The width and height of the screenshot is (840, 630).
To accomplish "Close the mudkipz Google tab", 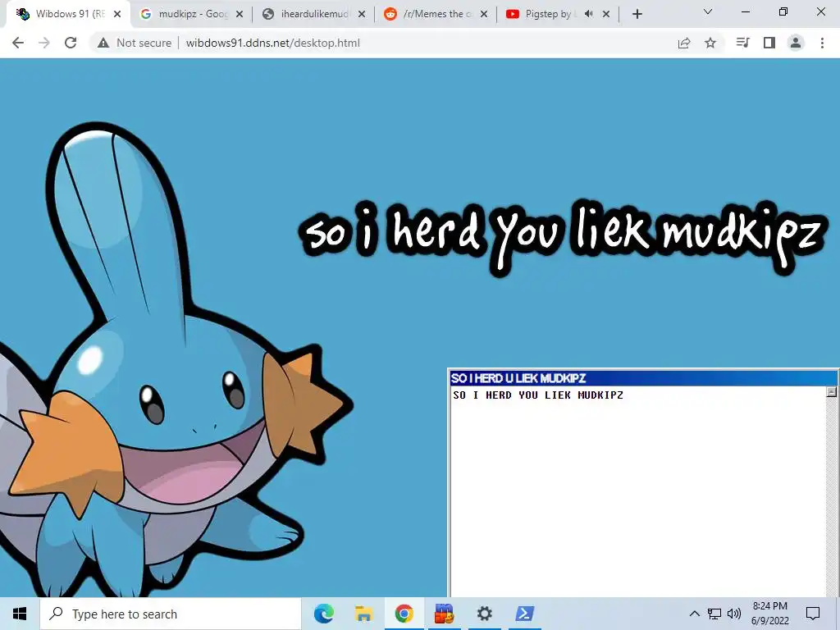I will [x=240, y=14].
